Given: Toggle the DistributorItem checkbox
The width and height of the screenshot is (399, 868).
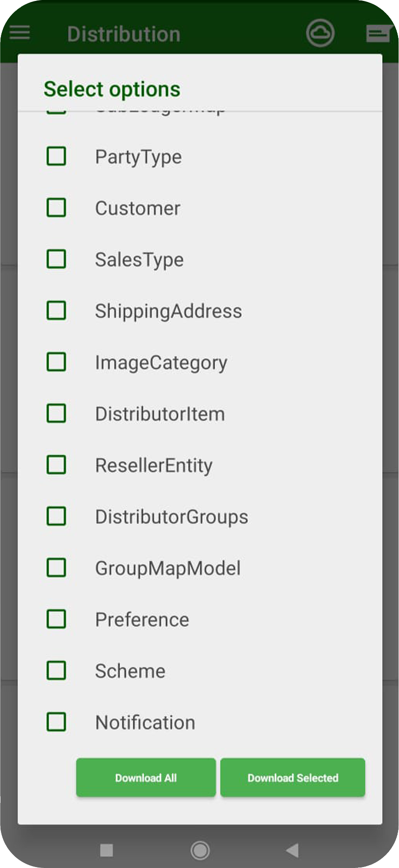Looking at the screenshot, I should coord(56,414).
